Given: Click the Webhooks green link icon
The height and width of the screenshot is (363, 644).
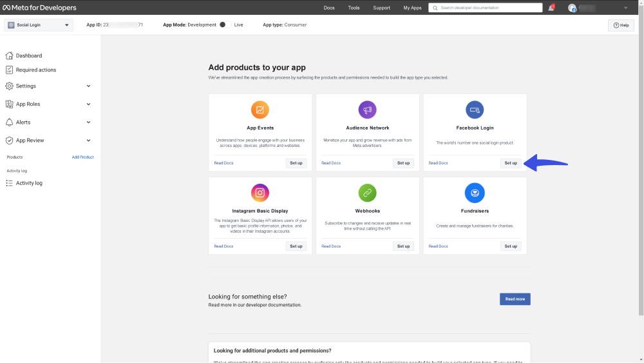Looking at the screenshot, I should [367, 193].
